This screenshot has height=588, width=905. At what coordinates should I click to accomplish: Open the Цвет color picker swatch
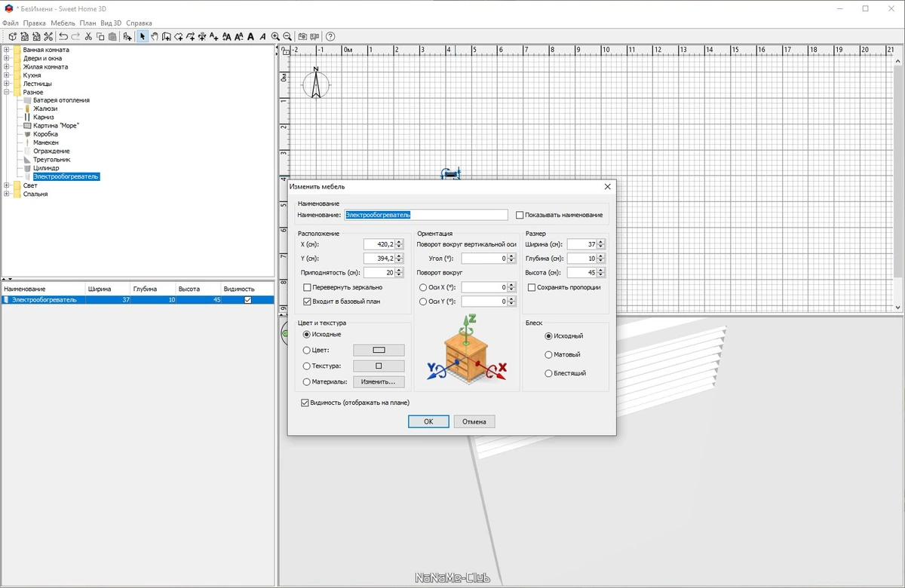379,350
